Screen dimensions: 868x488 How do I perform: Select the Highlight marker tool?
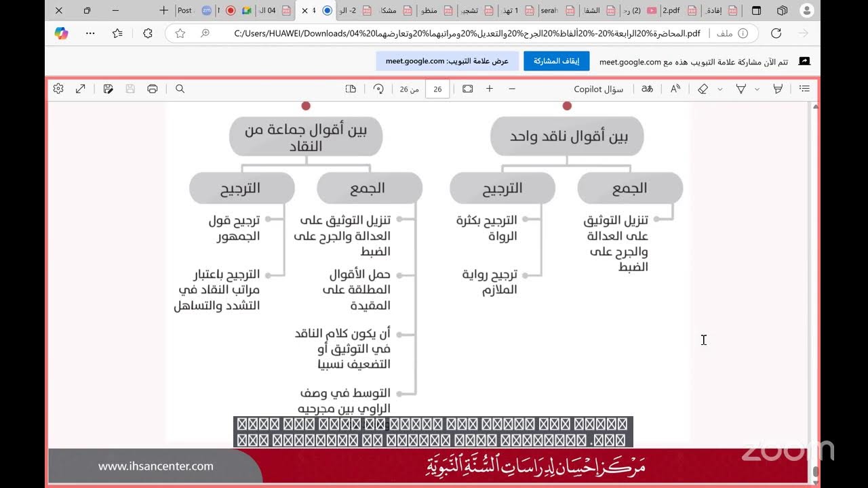click(x=778, y=89)
